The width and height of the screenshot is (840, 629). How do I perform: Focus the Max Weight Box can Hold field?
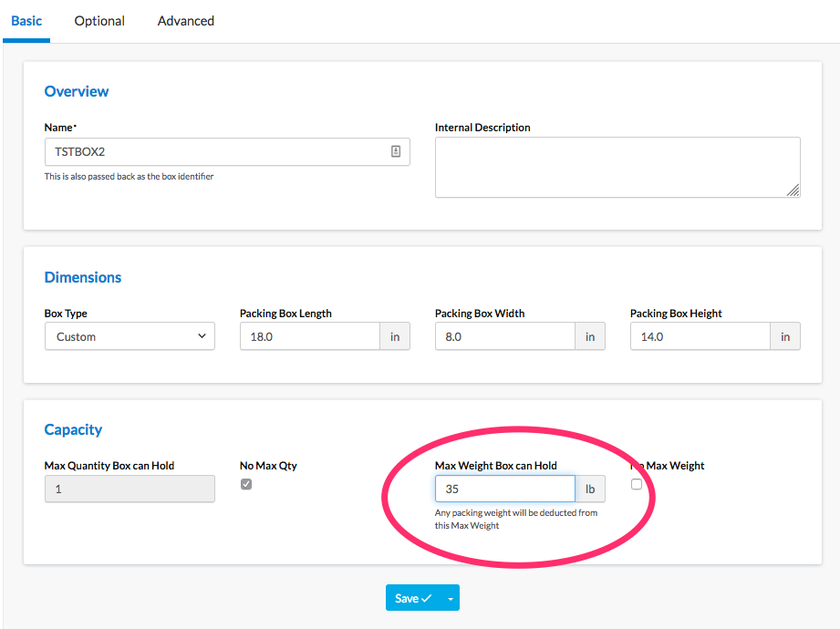point(504,489)
